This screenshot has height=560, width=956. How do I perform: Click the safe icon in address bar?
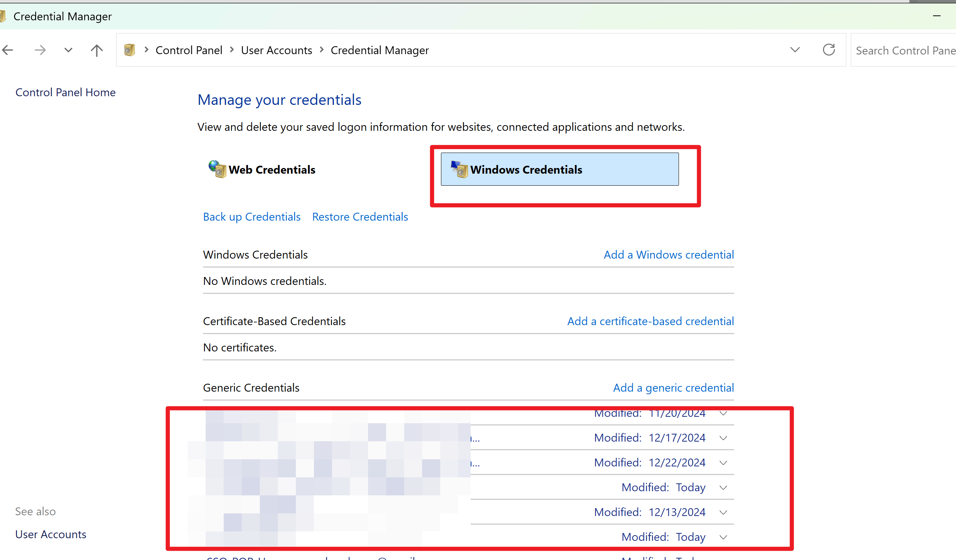(x=129, y=50)
